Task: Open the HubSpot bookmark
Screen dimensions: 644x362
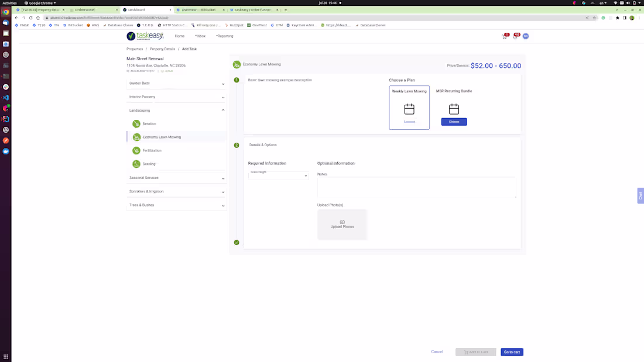Action: [x=234, y=25]
